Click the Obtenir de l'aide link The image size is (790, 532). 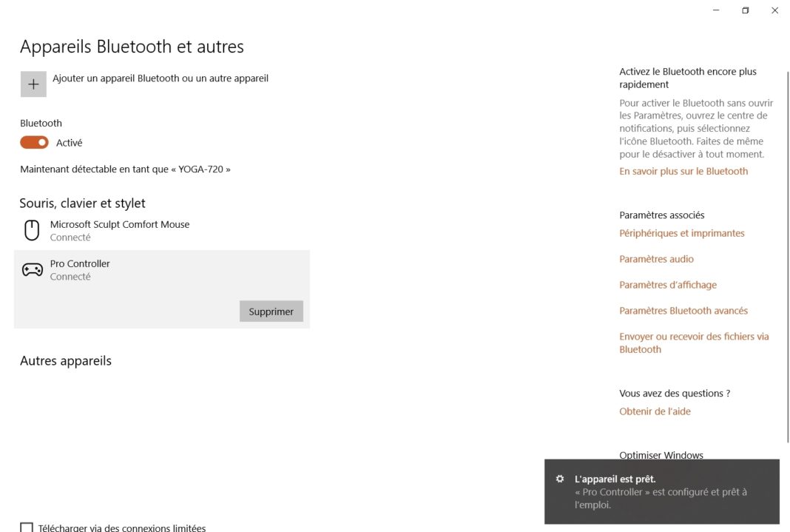coord(655,411)
